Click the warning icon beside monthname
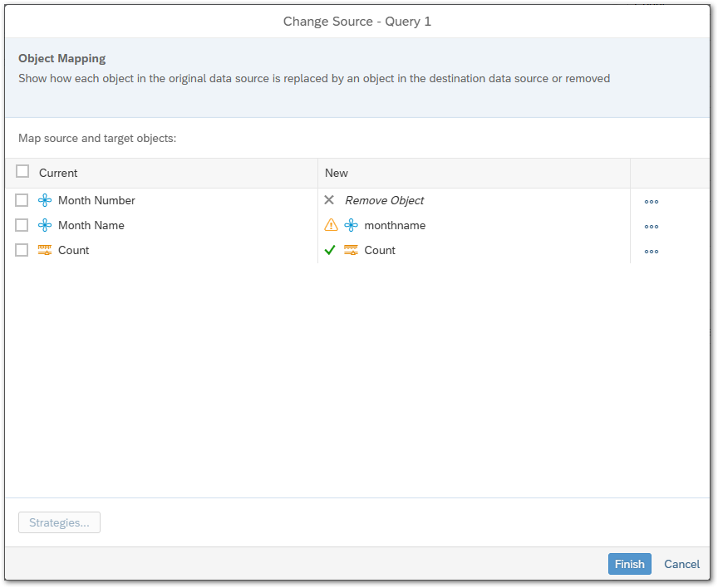 pos(331,225)
